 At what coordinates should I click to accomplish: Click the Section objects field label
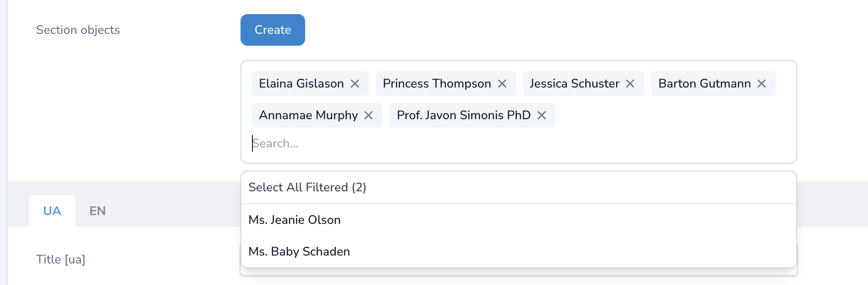coord(78,30)
